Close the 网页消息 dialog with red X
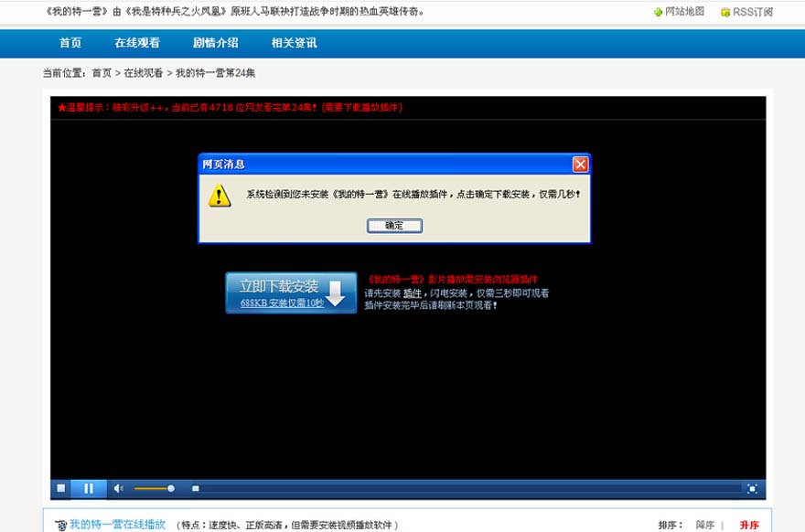The width and height of the screenshot is (805, 532). click(580, 165)
